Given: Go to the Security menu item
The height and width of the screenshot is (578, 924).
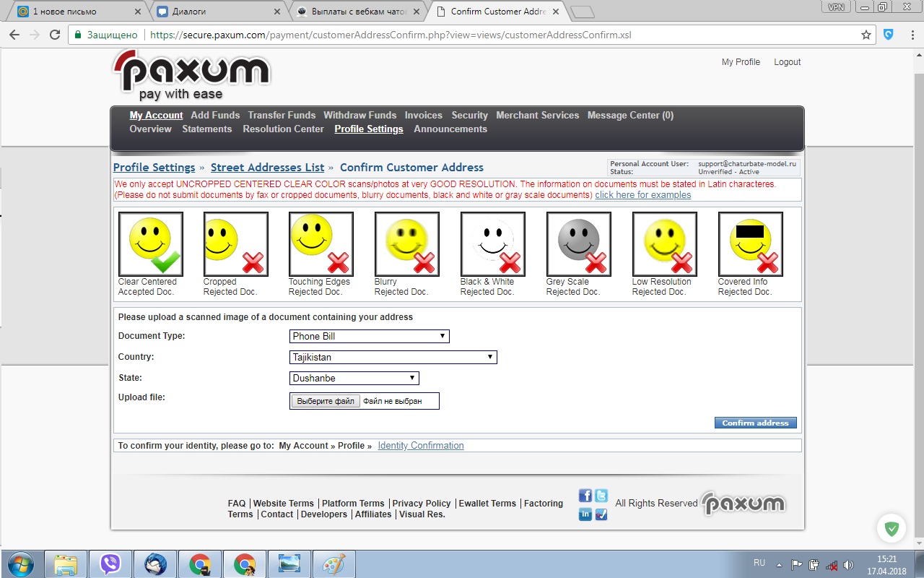Looking at the screenshot, I should (x=469, y=115).
